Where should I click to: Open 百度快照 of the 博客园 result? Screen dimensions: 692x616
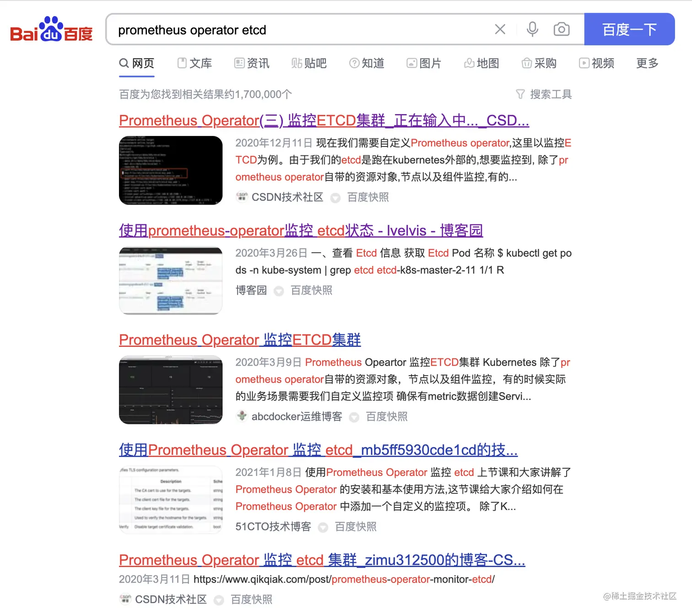(x=312, y=291)
